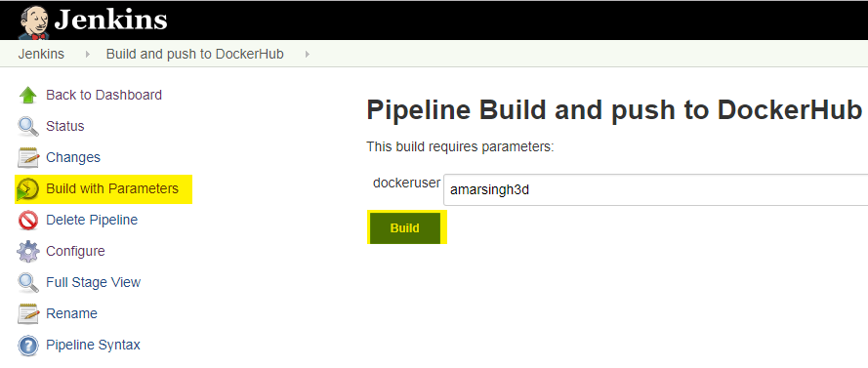Start the build with the Build button
Image resolution: width=868 pixels, height=368 pixels.
(404, 228)
